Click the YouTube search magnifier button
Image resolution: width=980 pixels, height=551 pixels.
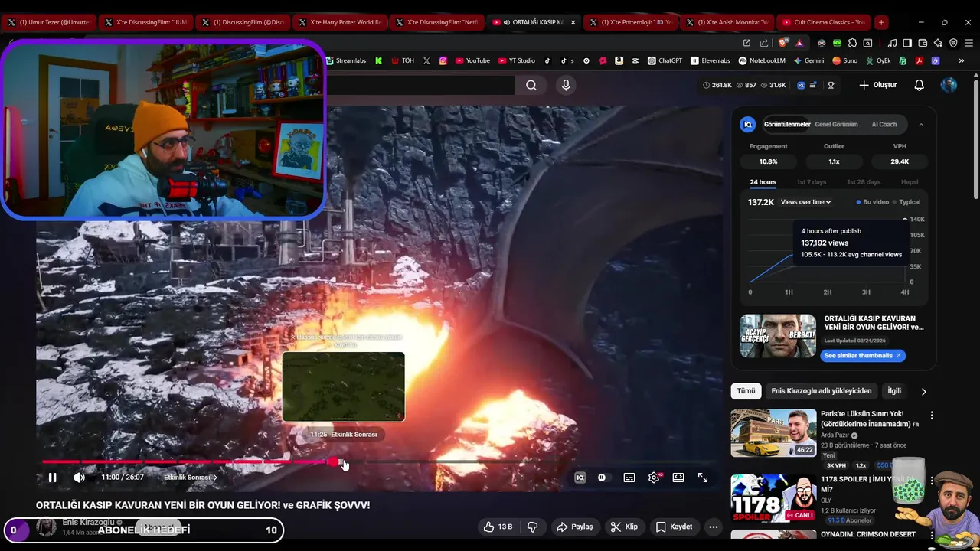531,85
